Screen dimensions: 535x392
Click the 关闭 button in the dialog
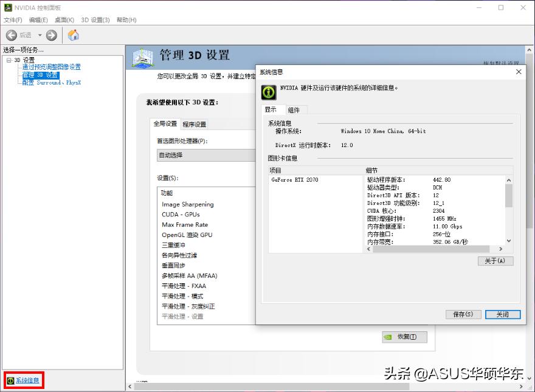click(x=503, y=314)
